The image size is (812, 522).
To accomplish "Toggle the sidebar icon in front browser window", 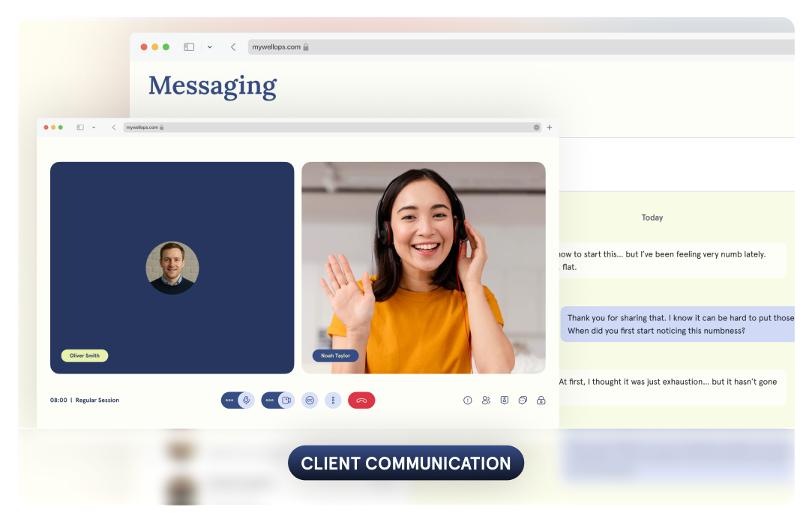I will (x=80, y=127).
